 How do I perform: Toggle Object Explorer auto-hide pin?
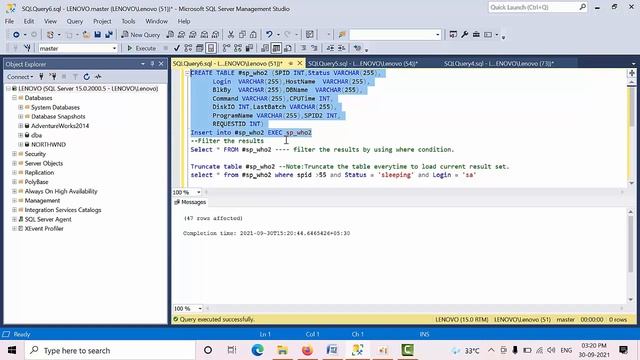pos(152,64)
